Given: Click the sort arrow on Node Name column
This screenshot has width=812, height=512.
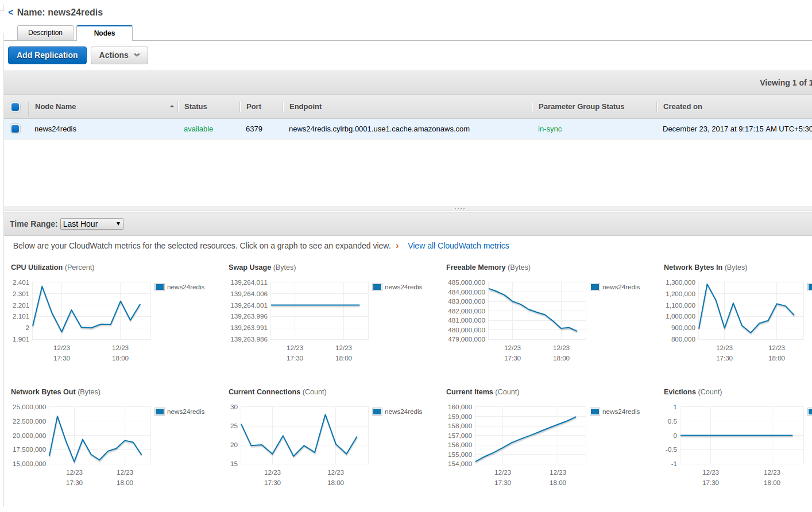Looking at the screenshot, I should coord(172,106).
